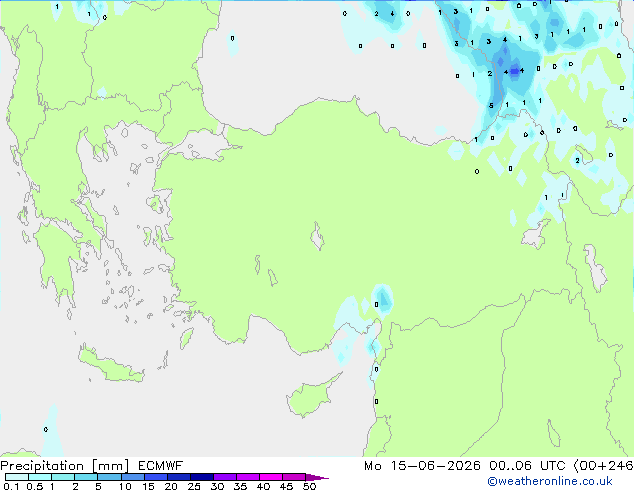Select the 30–35 mm legend swatch
This screenshot has width=634, height=490.
[224, 477]
